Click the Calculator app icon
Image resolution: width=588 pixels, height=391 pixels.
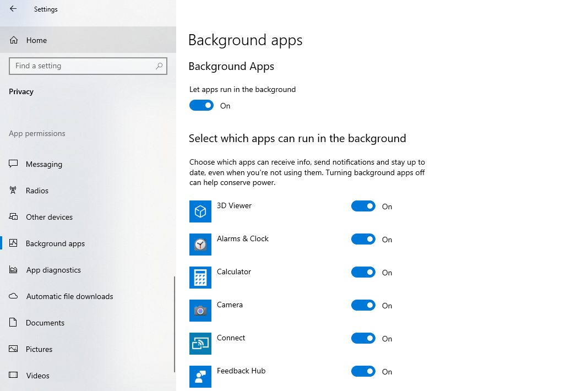point(200,278)
